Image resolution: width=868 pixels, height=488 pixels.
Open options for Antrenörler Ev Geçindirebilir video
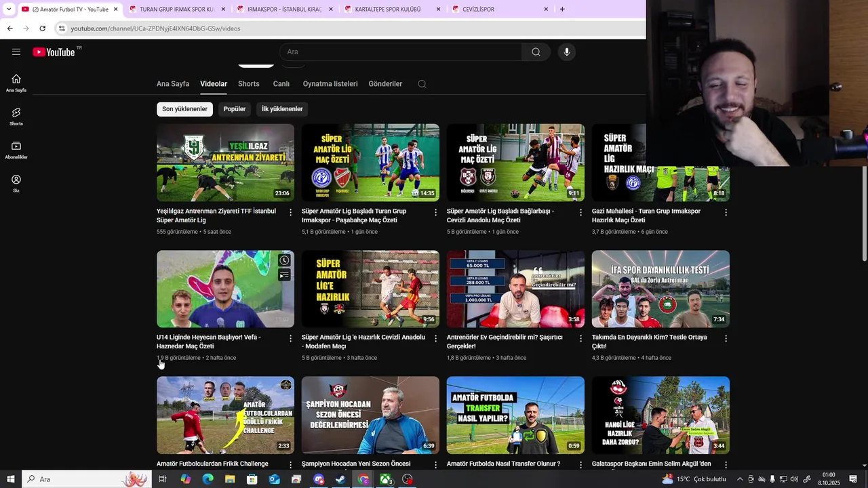click(580, 338)
